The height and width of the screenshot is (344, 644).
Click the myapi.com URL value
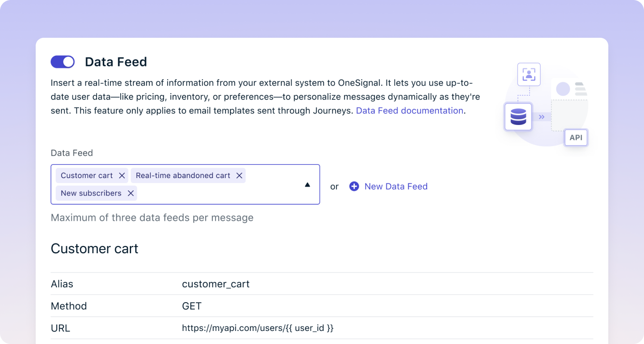click(257, 328)
